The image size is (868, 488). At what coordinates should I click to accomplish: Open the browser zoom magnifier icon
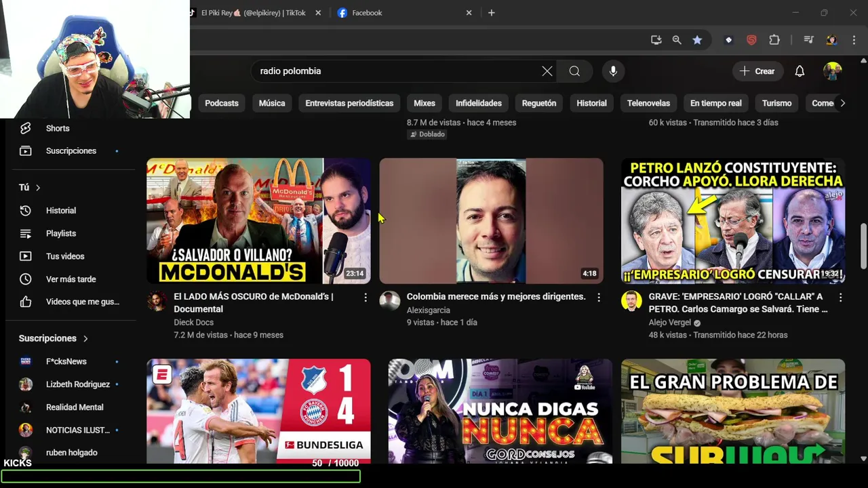677,40
